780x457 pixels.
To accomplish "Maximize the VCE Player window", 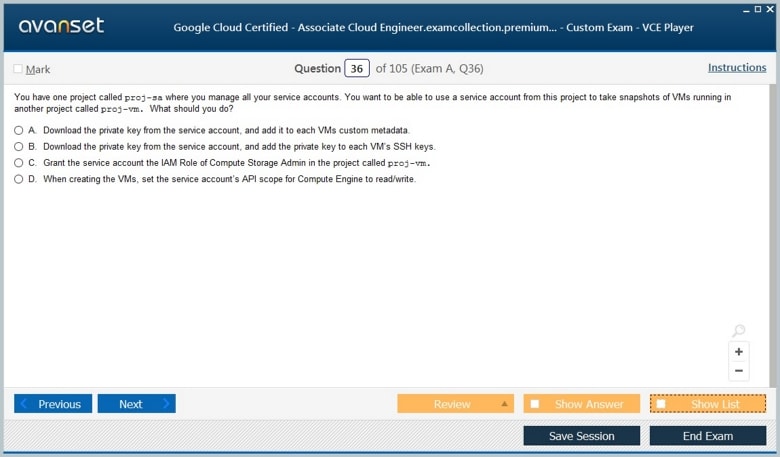I will (x=759, y=8).
